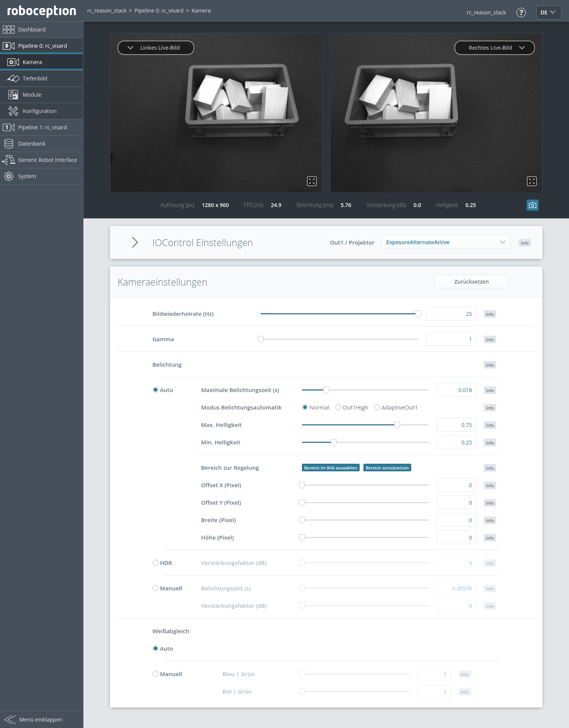Image resolution: width=569 pixels, height=728 pixels.
Task: Click the Zurücksetzen button
Action: 471,282
